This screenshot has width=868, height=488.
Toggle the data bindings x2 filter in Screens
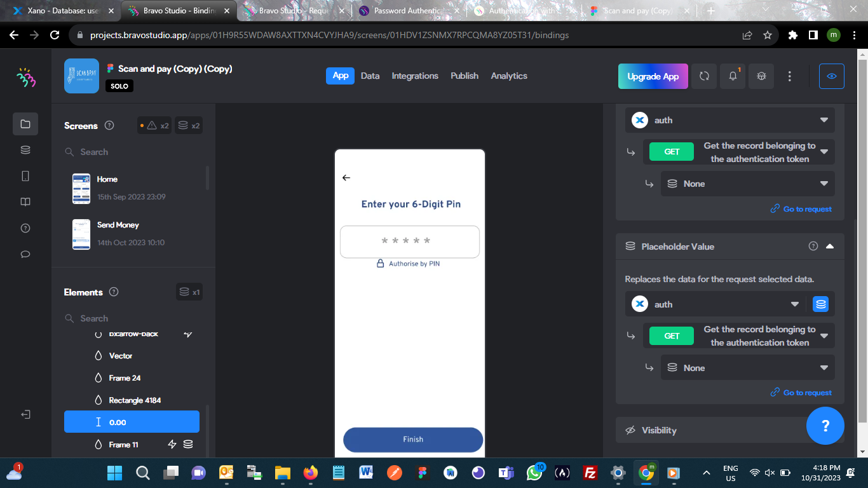click(x=189, y=126)
